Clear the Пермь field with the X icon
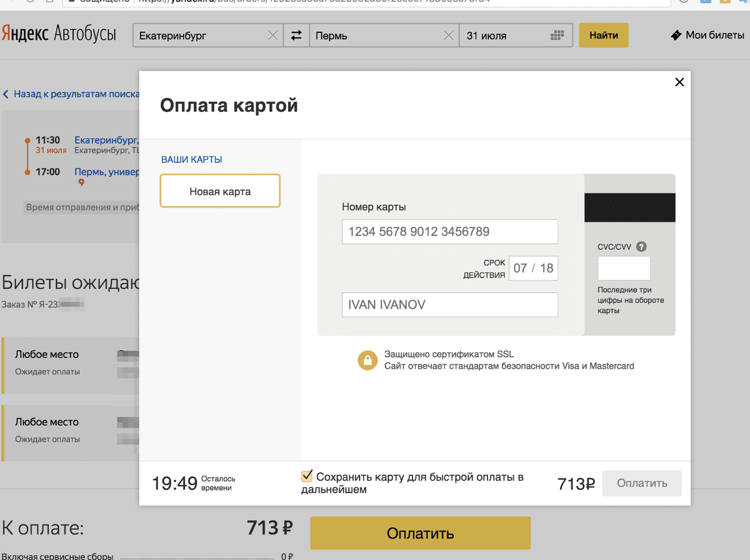The height and width of the screenshot is (560, 750). 448,35
